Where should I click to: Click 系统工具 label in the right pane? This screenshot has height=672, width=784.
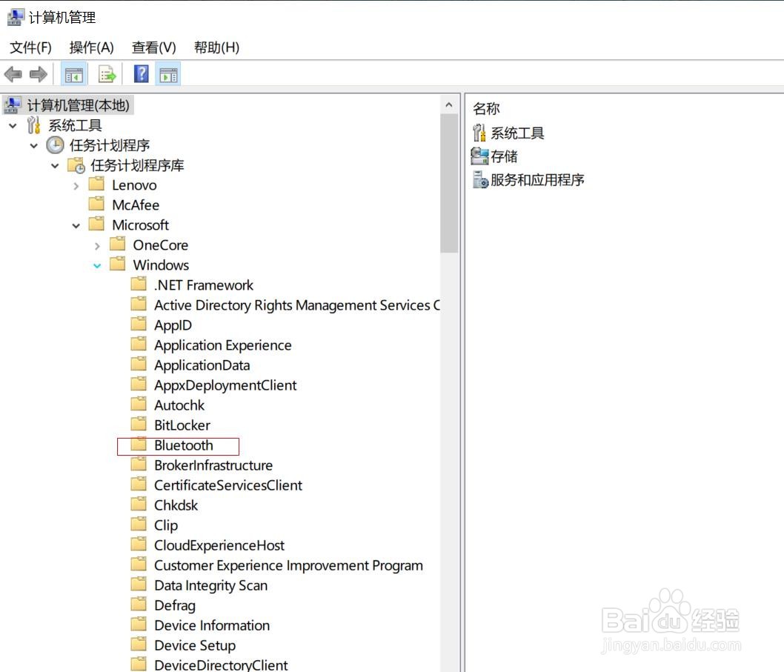[x=517, y=133]
